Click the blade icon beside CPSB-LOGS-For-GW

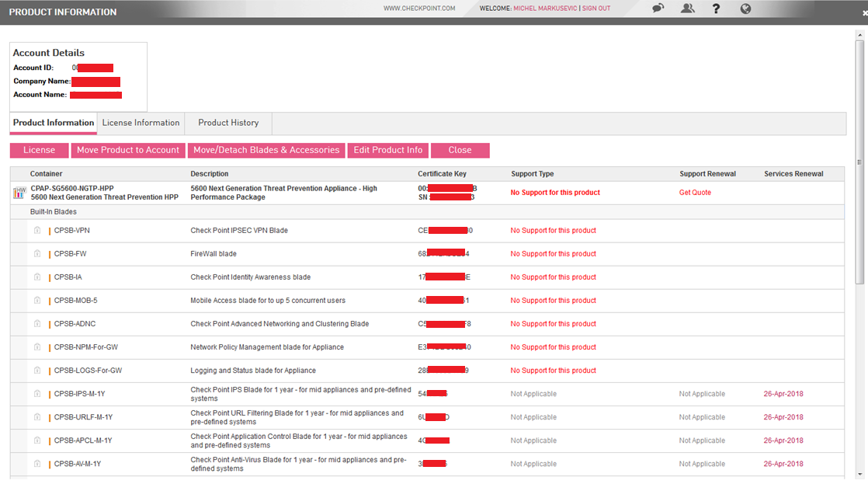click(x=37, y=371)
